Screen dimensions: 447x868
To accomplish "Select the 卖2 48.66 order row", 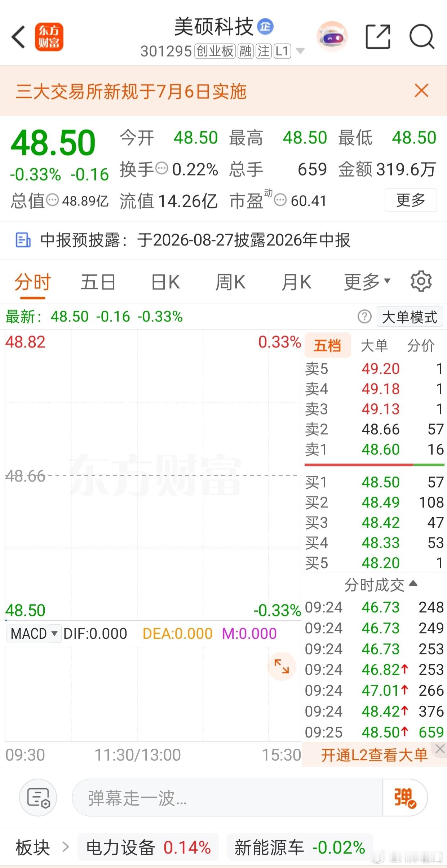I will coord(374,429).
